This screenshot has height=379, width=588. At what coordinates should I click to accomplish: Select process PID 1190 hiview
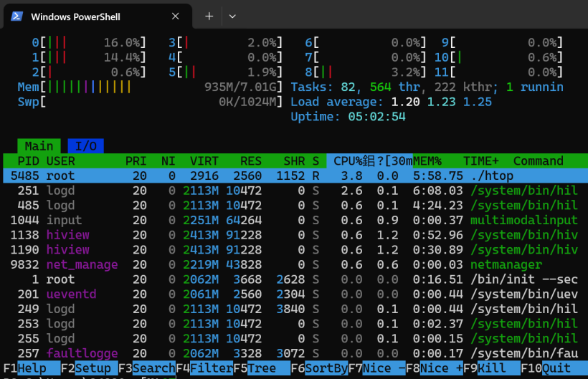point(295,250)
